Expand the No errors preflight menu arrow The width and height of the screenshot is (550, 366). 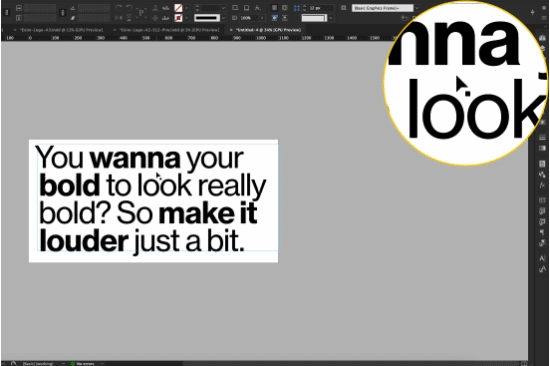pyautogui.click(x=102, y=364)
